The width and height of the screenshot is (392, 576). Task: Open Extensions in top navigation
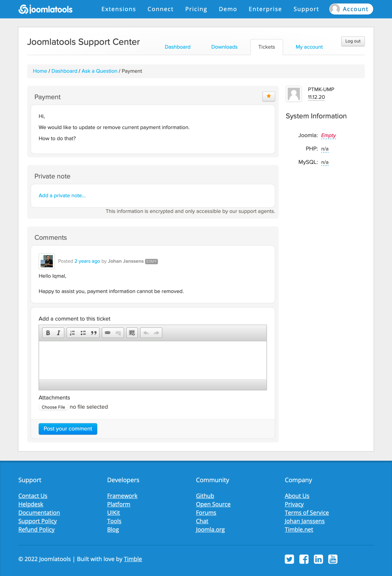pos(118,9)
